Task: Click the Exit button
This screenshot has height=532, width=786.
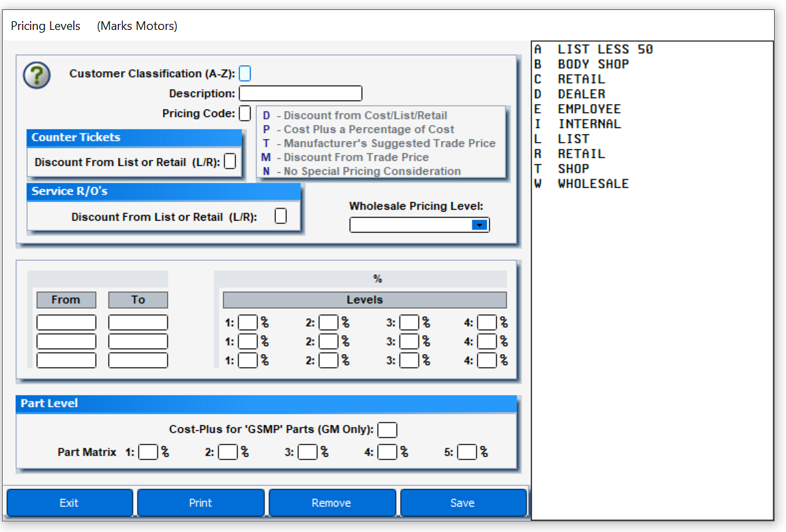Action: pos(70,503)
